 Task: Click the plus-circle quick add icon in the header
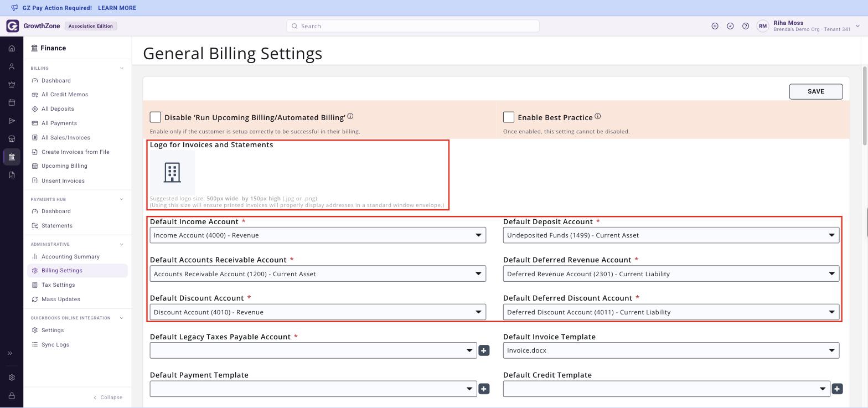[715, 26]
